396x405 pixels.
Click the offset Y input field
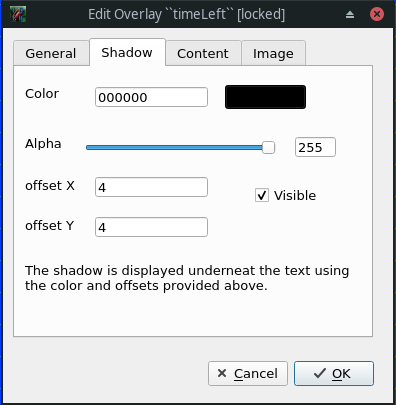[151, 227]
